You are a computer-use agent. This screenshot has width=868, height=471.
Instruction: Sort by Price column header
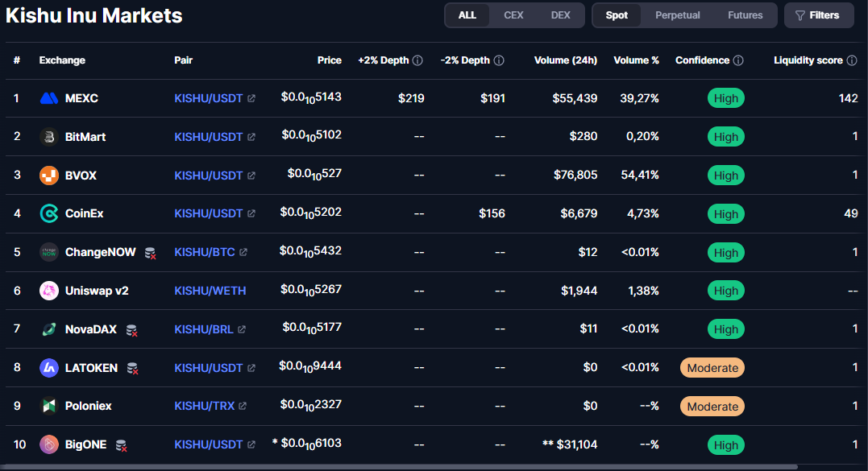[329, 60]
